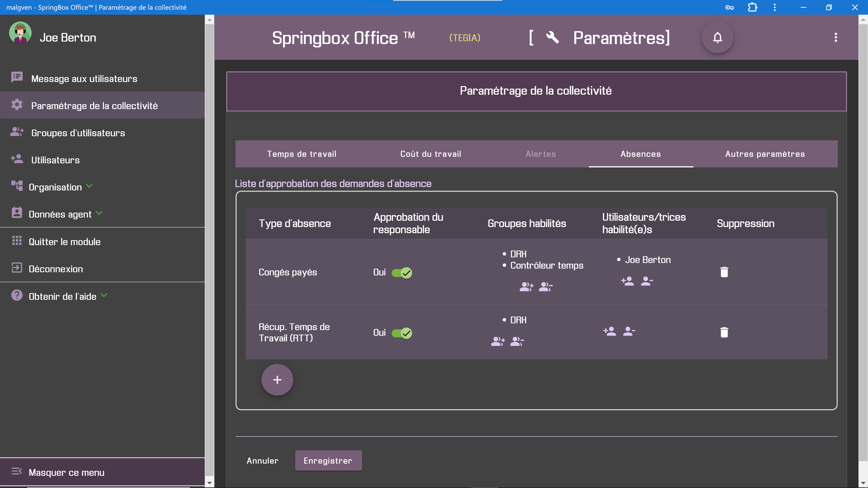Expand the Obtenir de l'aide chevron
The height and width of the screenshot is (488, 868).
pyautogui.click(x=104, y=295)
